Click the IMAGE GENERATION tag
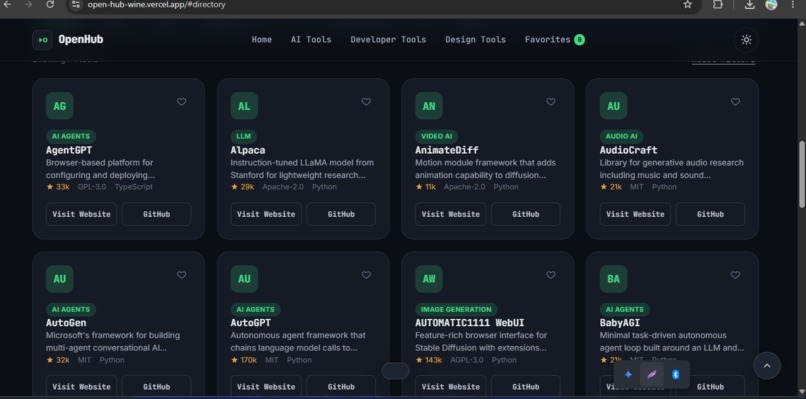The image size is (806, 399). point(456,310)
